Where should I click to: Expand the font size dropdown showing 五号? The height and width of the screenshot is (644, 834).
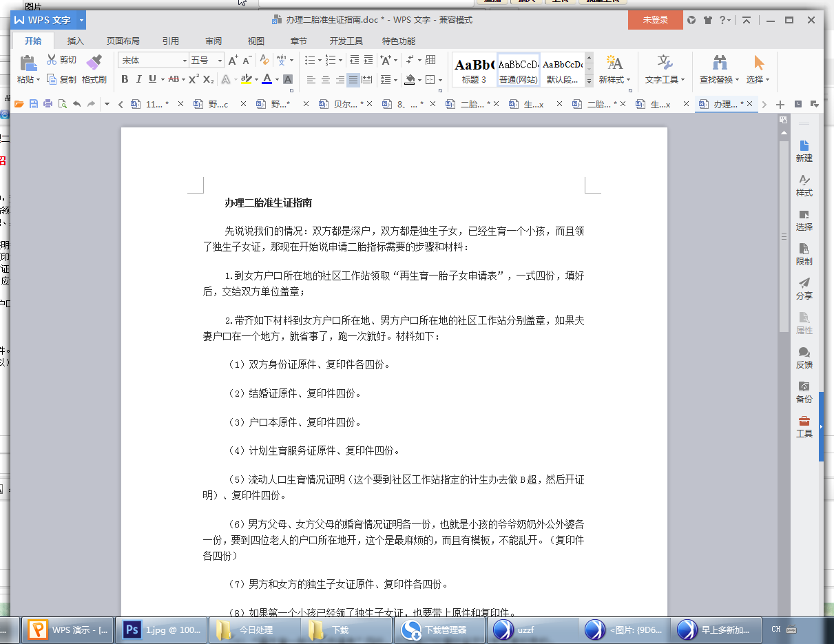click(x=220, y=61)
